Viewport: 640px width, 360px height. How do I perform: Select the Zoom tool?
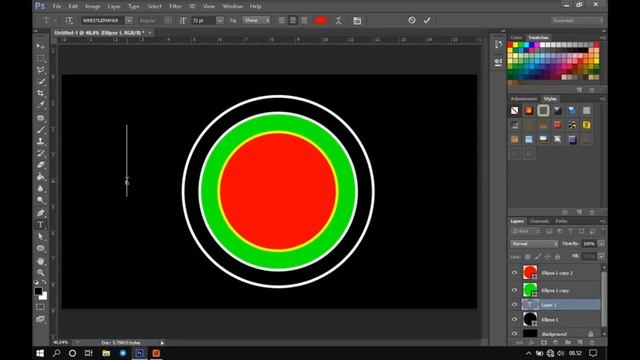pos(40,272)
